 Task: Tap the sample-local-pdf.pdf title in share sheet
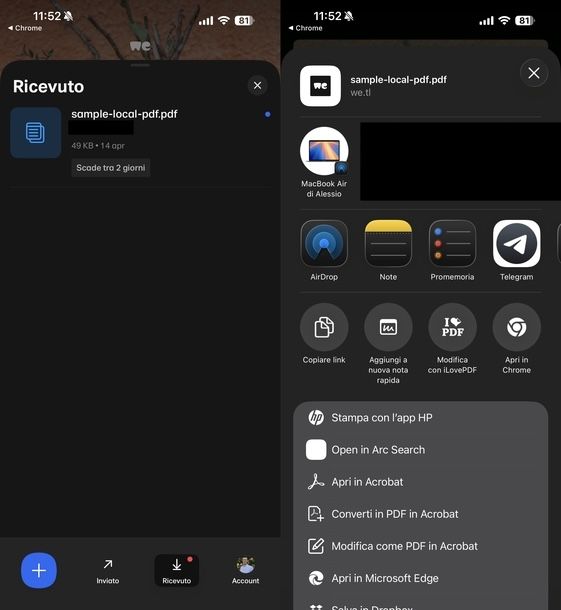(x=398, y=80)
